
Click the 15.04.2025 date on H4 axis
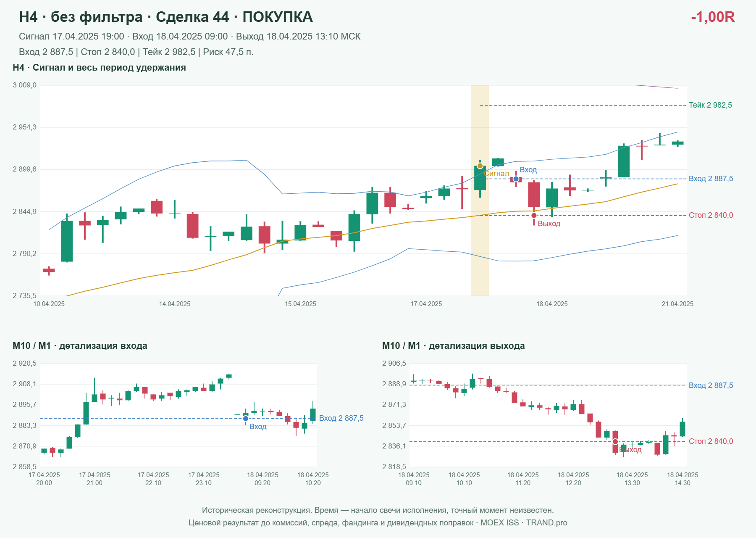tap(300, 304)
